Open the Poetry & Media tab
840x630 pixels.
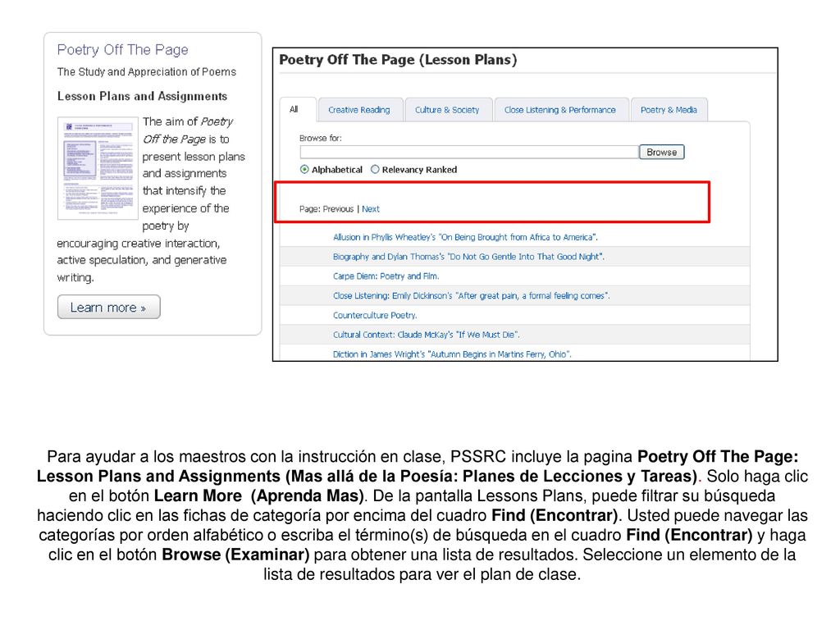[x=669, y=110]
